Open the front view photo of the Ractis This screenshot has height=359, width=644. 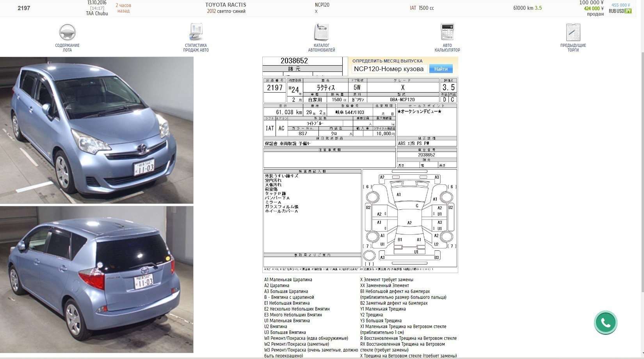tap(97, 130)
